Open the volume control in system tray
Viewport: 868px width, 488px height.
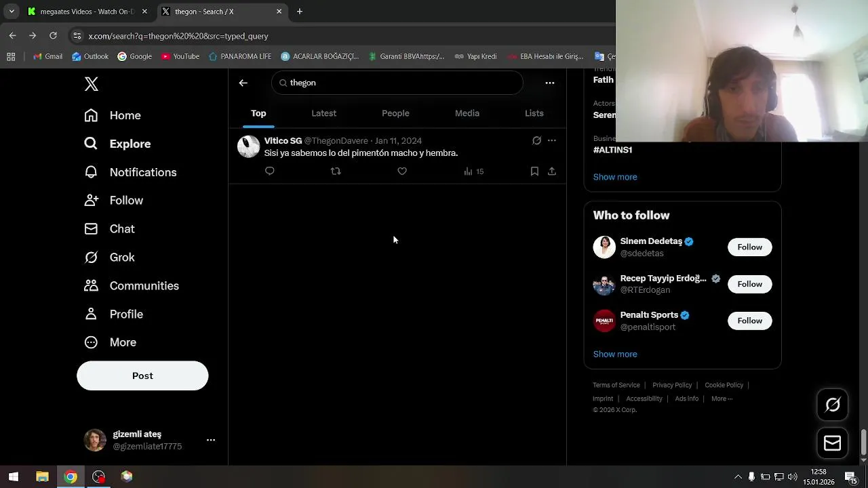(792, 477)
